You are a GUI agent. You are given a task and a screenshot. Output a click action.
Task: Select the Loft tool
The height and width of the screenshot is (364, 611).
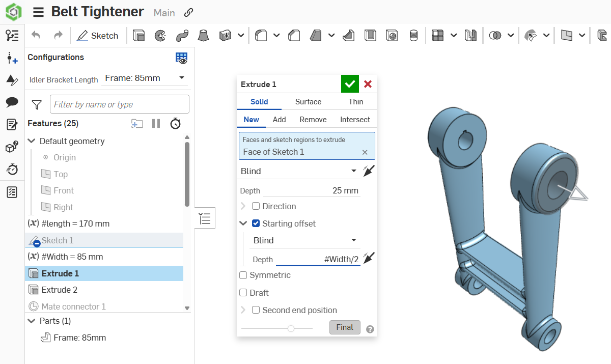click(203, 36)
